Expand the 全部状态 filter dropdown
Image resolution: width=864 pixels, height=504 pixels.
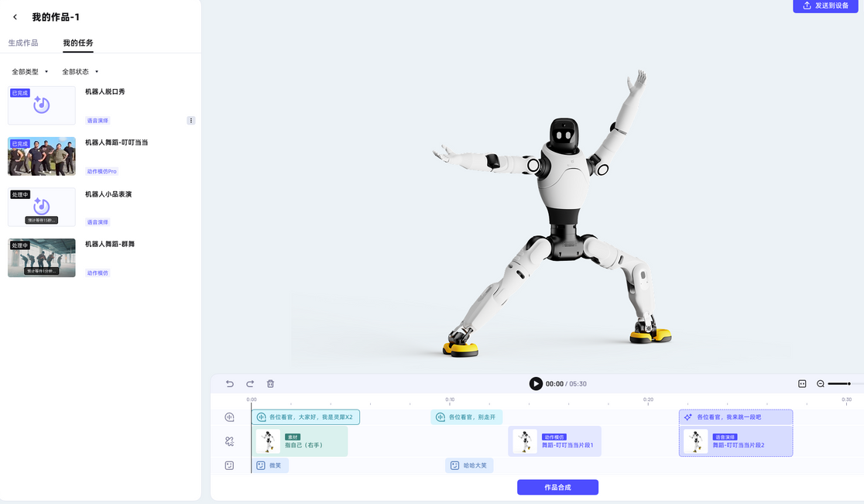tap(81, 72)
